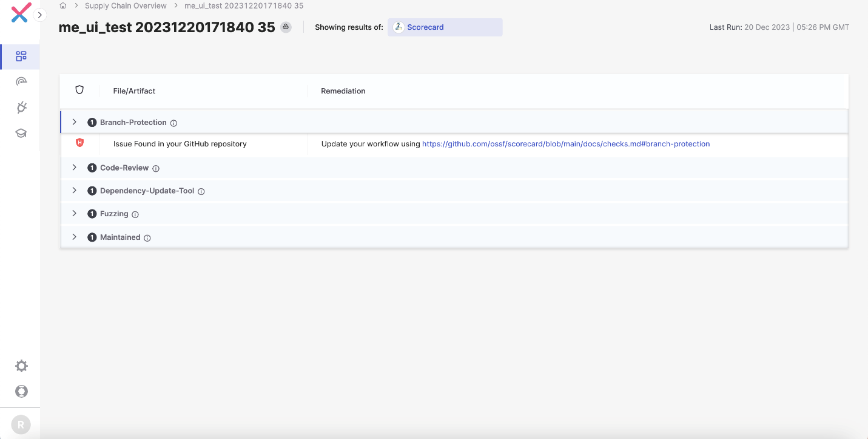Open the radar scan icon in the sidebar
868x439 pixels.
click(21, 82)
